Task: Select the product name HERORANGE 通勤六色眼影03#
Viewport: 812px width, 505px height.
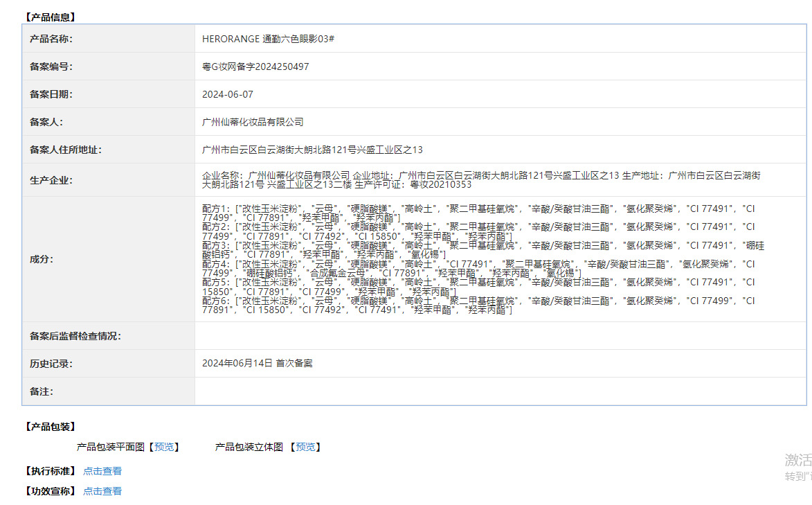Action: point(269,39)
